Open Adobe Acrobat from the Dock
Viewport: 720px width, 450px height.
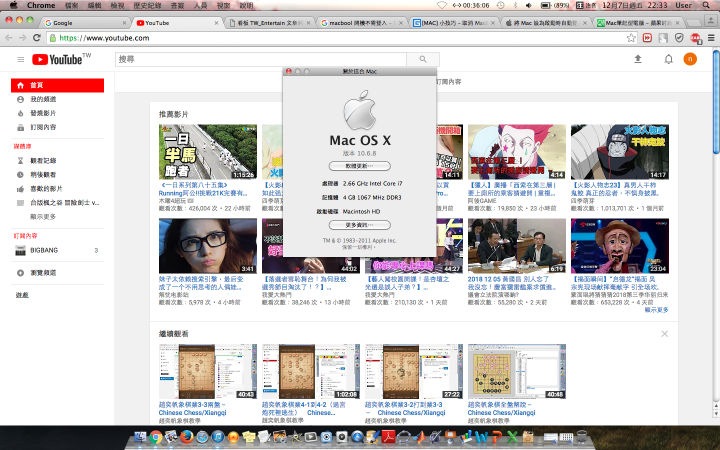(388, 437)
